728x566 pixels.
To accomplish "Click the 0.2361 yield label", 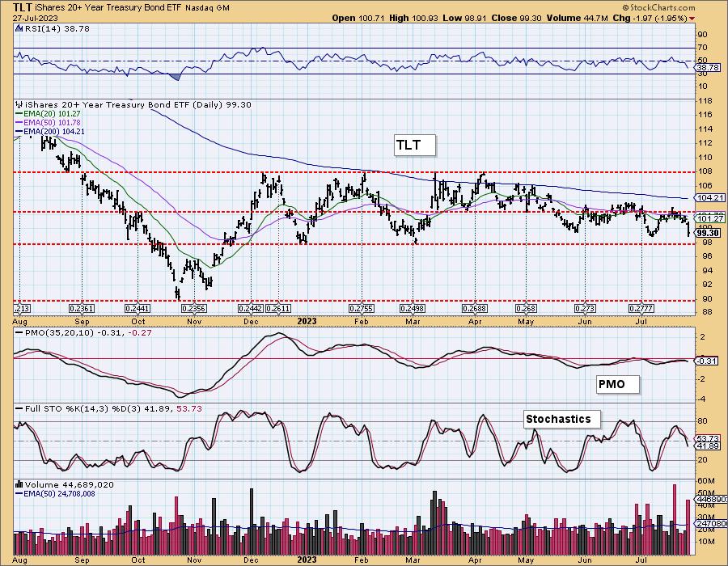I will pyautogui.click(x=82, y=309).
